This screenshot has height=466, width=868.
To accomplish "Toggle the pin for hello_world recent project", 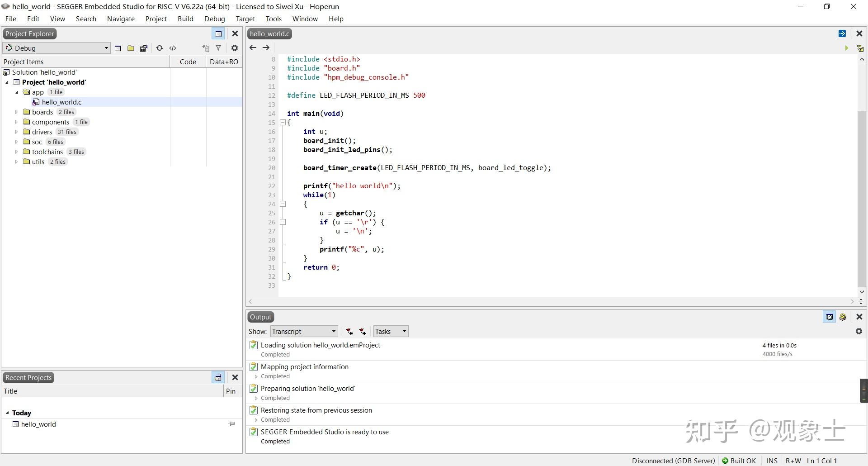I will point(232,424).
